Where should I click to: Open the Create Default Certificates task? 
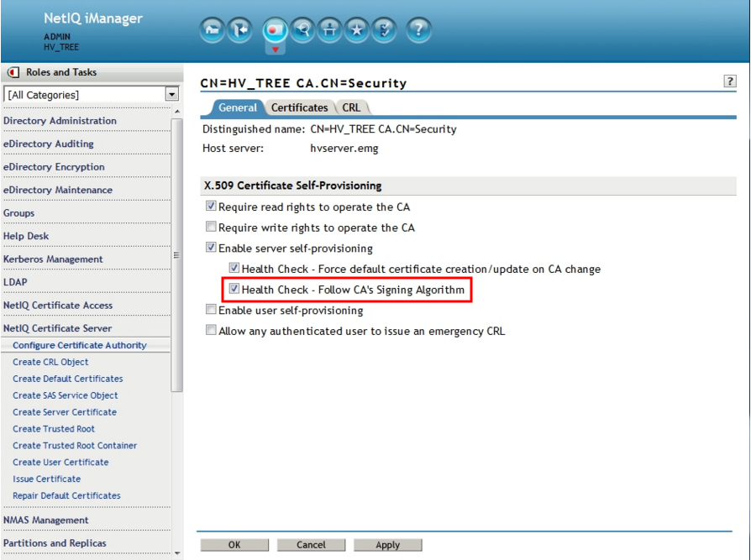[x=67, y=379]
